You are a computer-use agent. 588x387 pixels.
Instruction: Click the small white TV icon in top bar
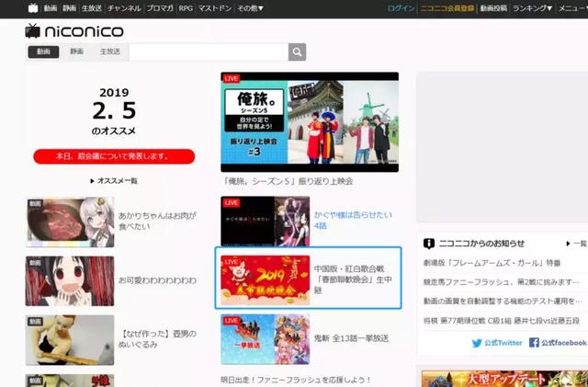pos(33,8)
